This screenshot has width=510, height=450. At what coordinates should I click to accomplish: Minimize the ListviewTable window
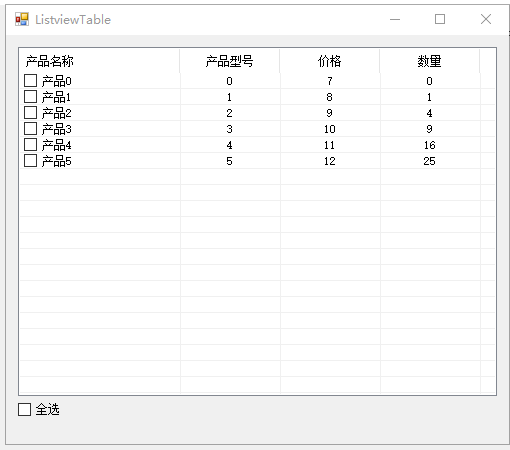(x=395, y=19)
